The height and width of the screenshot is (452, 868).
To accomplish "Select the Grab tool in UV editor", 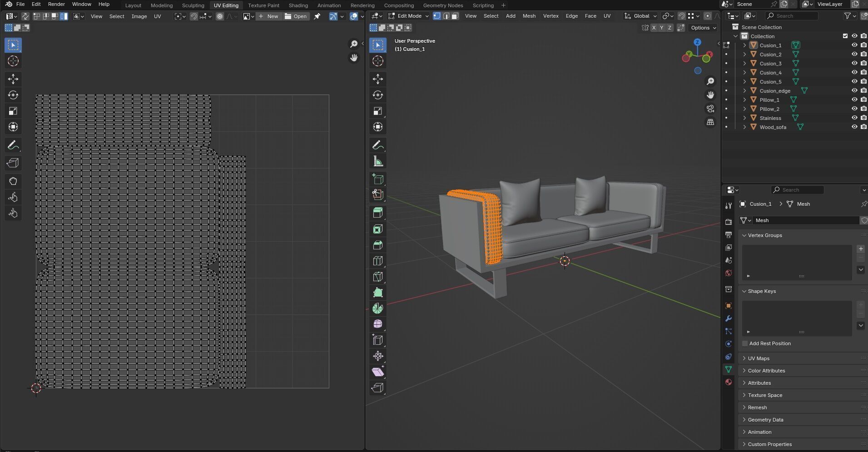I will 13,181.
